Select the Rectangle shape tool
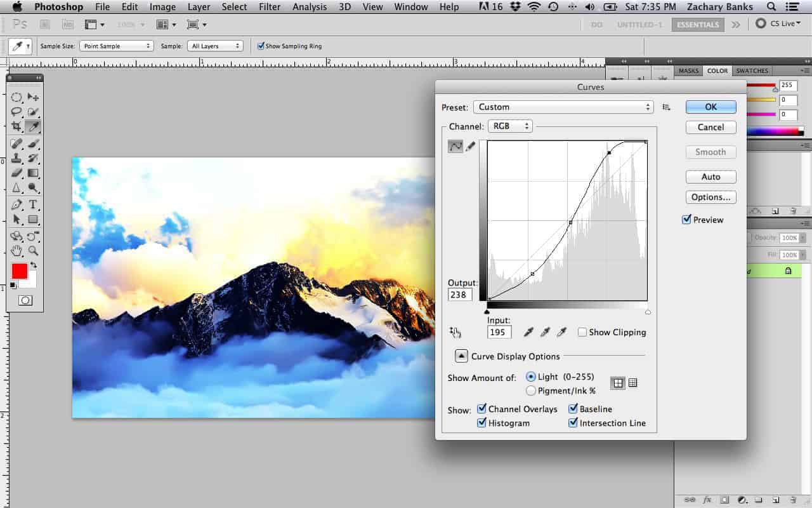 pos(33,220)
